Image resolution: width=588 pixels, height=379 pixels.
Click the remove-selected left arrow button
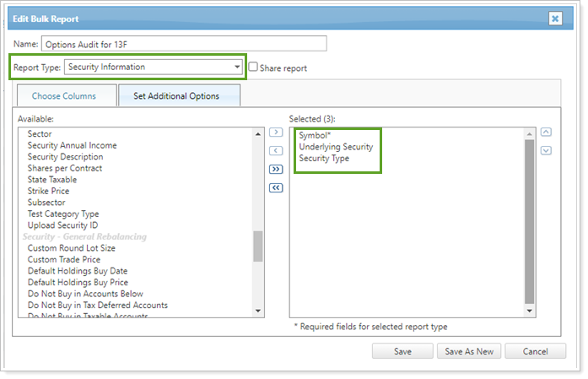(276, 150)
